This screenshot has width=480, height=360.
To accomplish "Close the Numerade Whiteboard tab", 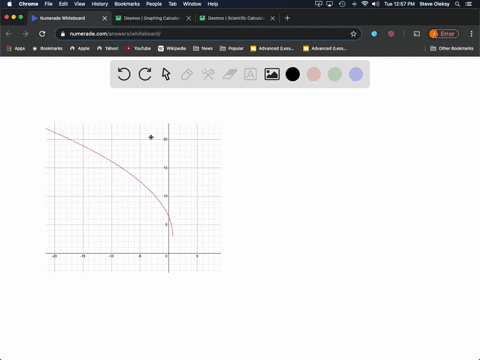I will coord(105,18).
